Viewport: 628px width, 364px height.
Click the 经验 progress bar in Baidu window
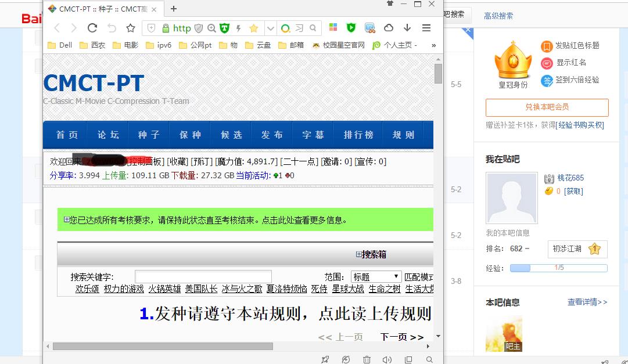click(559, 268)
